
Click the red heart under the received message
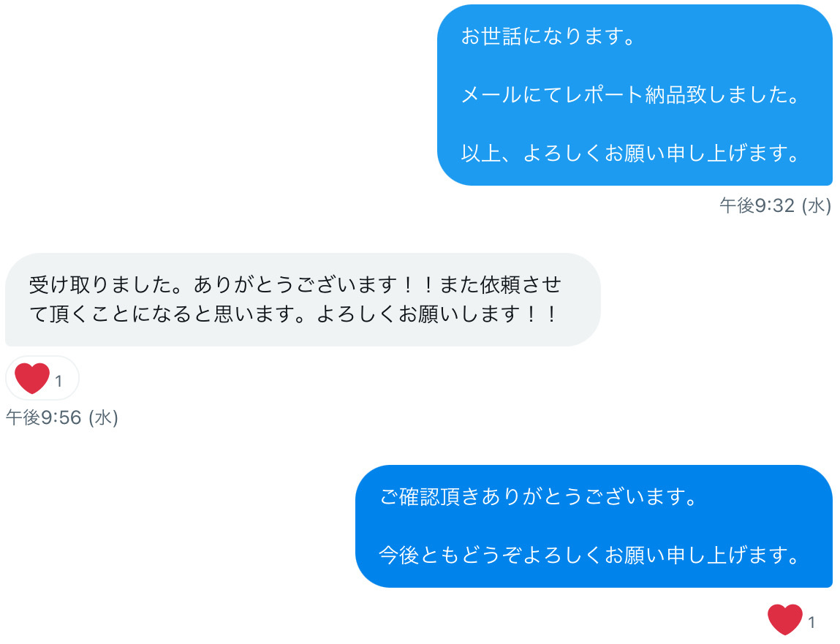point(31,378)
